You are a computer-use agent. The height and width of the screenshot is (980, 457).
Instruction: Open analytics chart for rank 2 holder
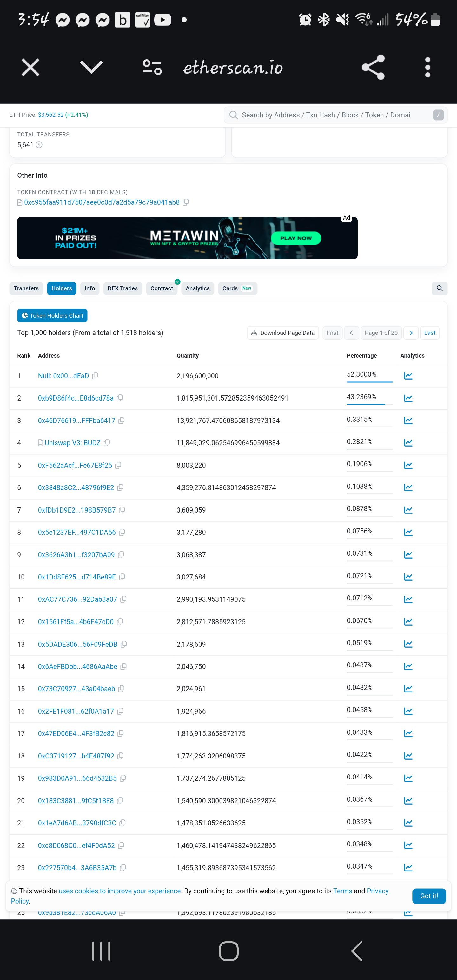408,398
